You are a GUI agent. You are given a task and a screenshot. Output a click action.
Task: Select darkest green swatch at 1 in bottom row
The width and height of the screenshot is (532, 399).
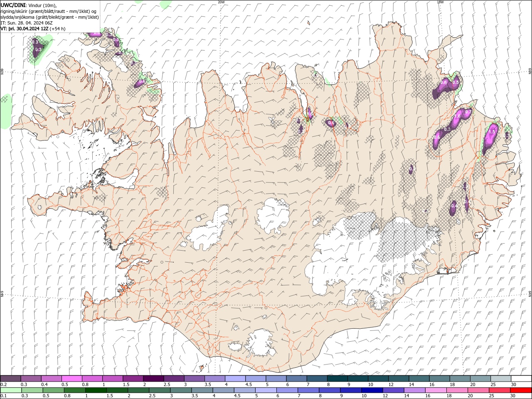pyautogui.click(x=96, y=390)
